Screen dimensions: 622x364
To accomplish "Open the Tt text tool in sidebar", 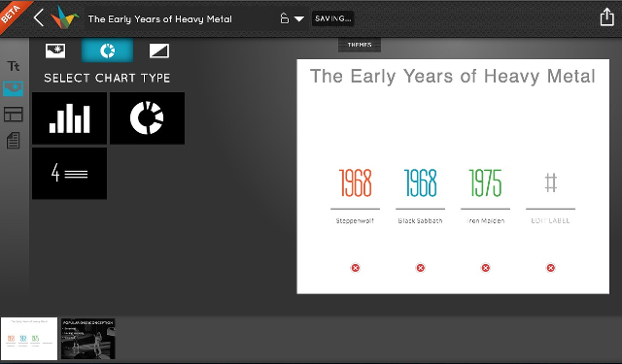I will [13, 66].
